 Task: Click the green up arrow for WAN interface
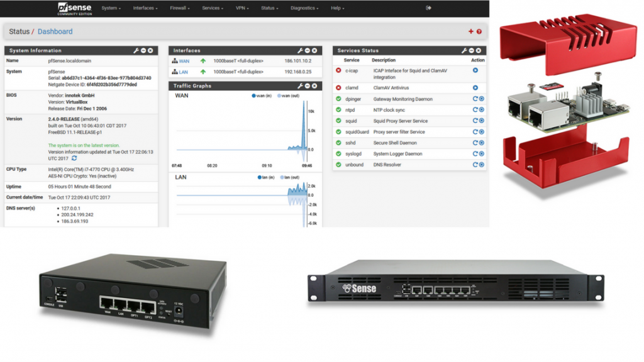[203, 61]
